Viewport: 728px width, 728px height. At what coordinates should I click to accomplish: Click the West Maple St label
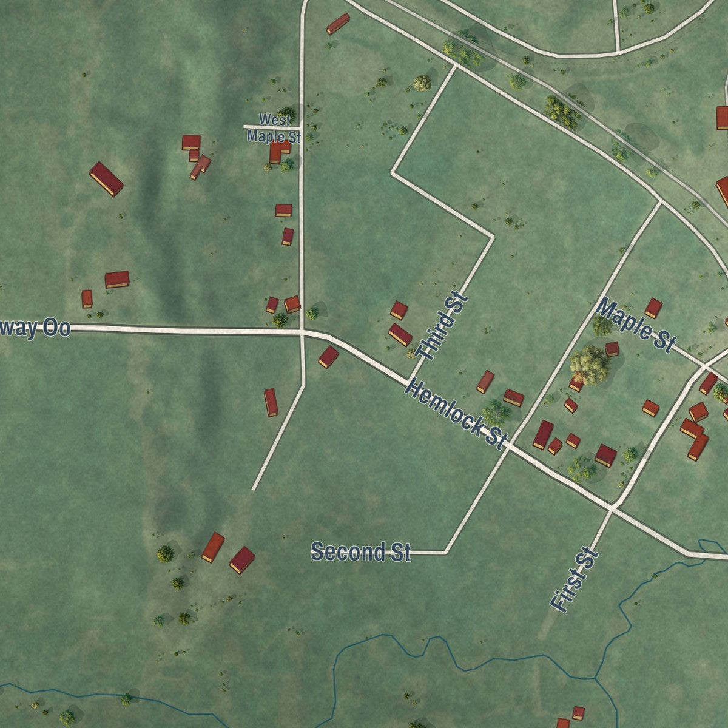tap(274, 128)
